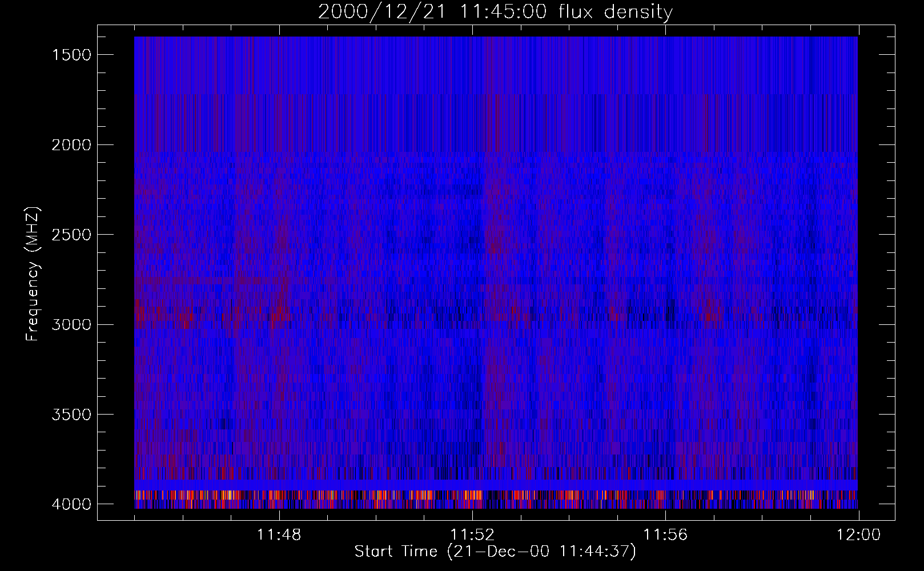This screenshot has width=924, height=571.
Task: Click the 11:52 time tick label
Action: click(472, 535)
